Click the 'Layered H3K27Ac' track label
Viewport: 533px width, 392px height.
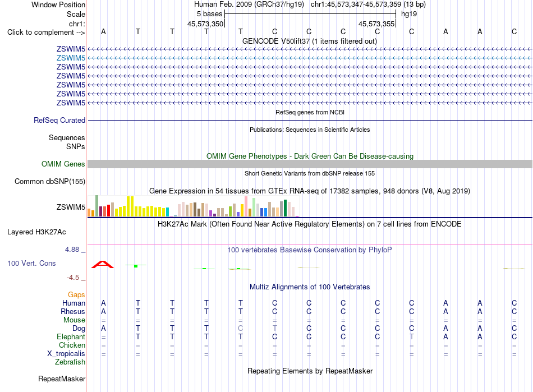coord(36,232)
